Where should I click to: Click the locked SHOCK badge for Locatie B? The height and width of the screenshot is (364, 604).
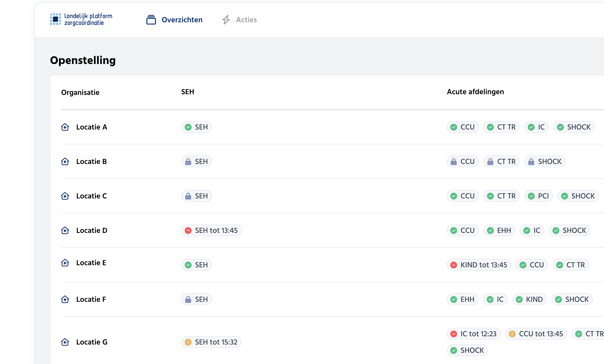[545, 162]
